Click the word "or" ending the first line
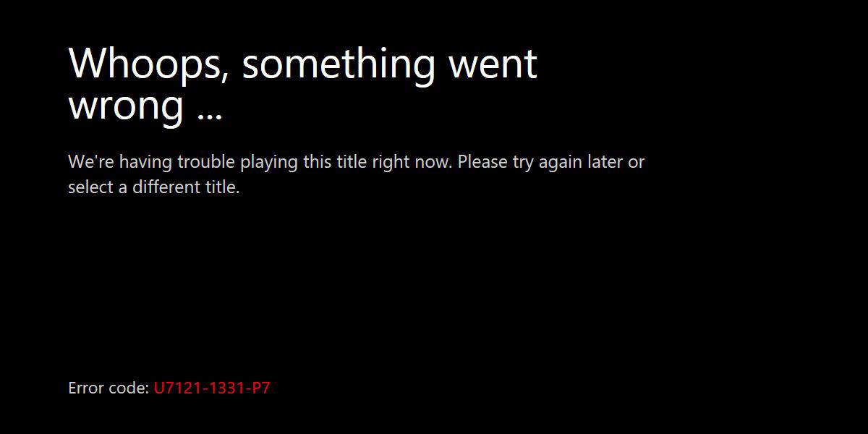868x434 pixels. (636, 163)
